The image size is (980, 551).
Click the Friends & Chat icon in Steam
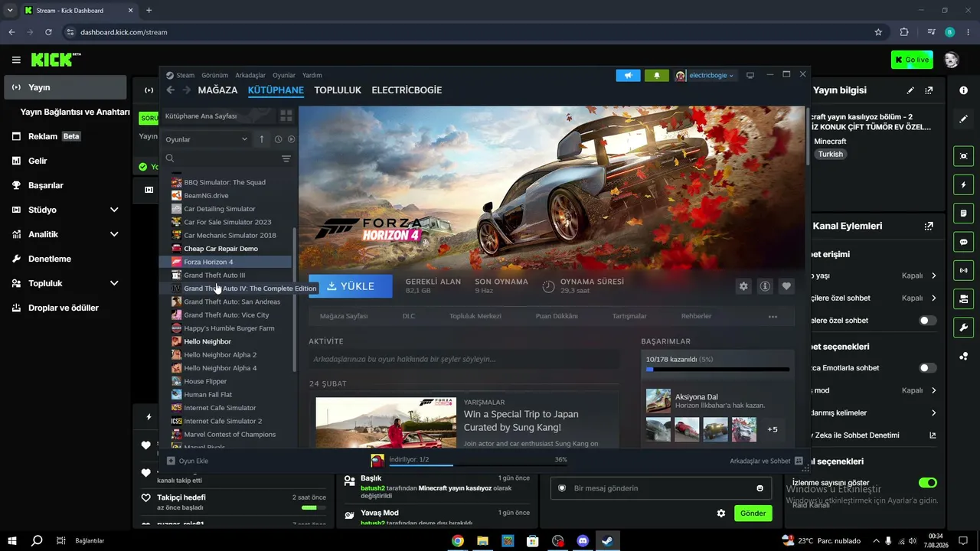pos(799,461)
